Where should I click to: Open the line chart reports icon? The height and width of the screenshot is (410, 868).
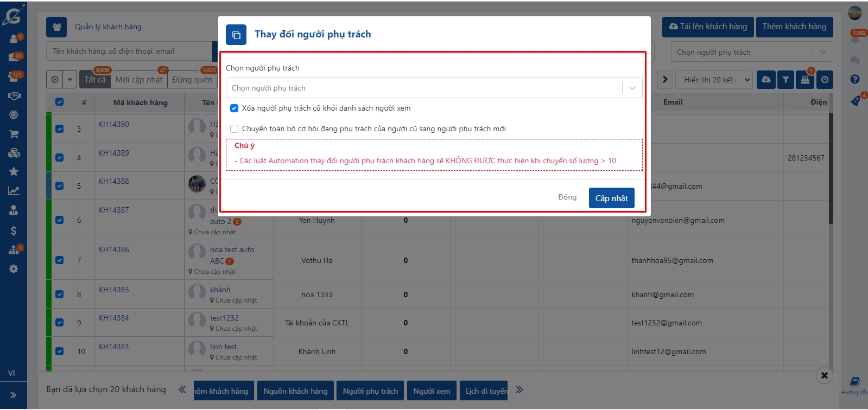click(x=14, y=191)
